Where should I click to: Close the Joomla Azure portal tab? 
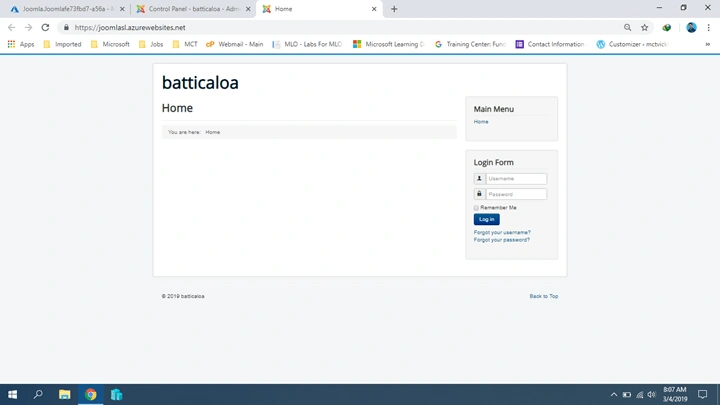(122, 9)
